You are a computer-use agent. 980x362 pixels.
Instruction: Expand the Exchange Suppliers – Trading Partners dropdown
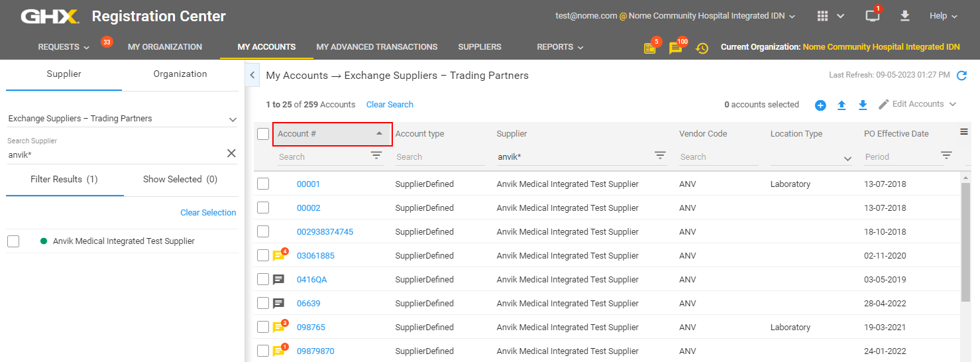tap(123, 119)
